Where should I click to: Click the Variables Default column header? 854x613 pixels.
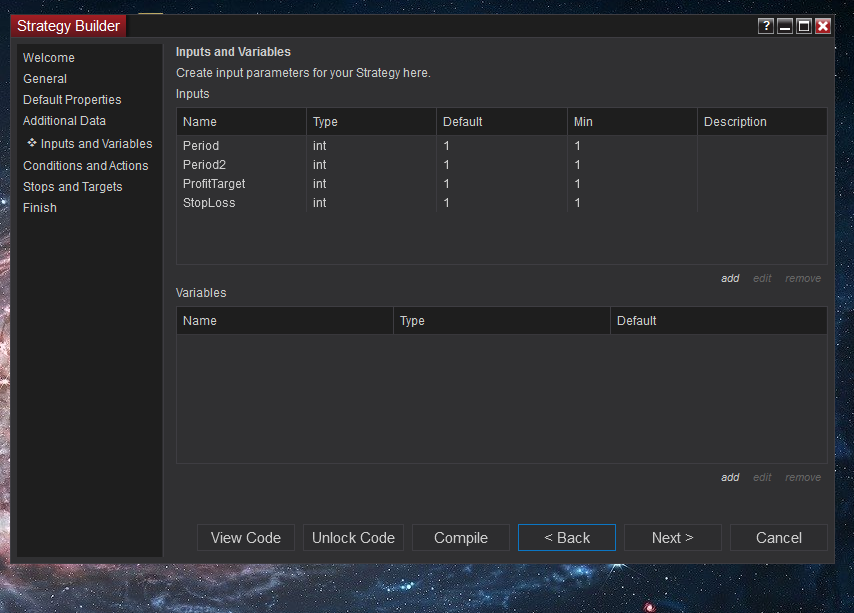[718, 321]
